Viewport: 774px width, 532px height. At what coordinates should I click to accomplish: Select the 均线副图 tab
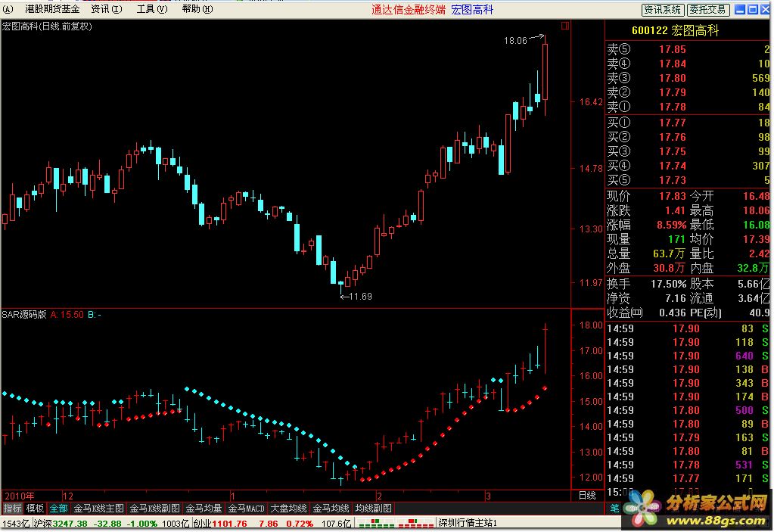pos(374,509)
